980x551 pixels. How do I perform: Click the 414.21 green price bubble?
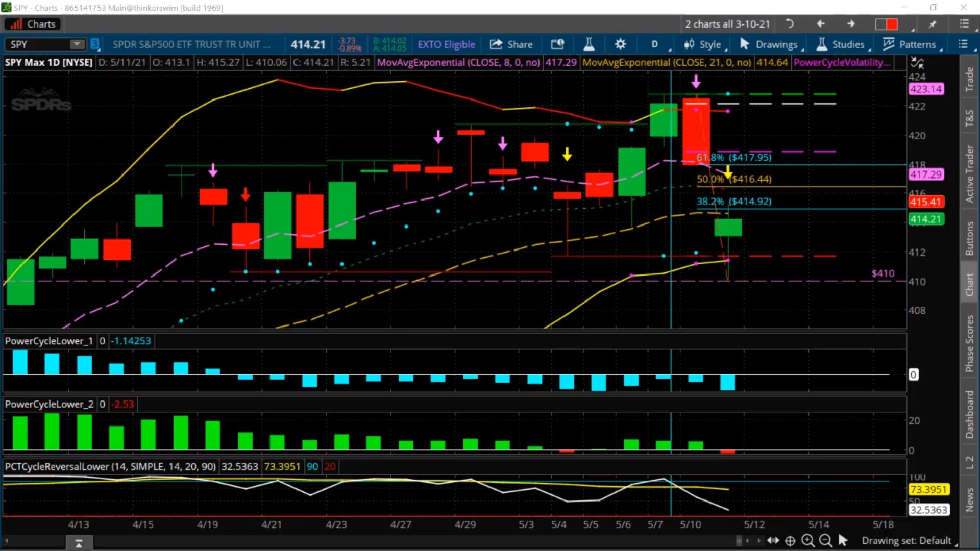coord(926,219)
